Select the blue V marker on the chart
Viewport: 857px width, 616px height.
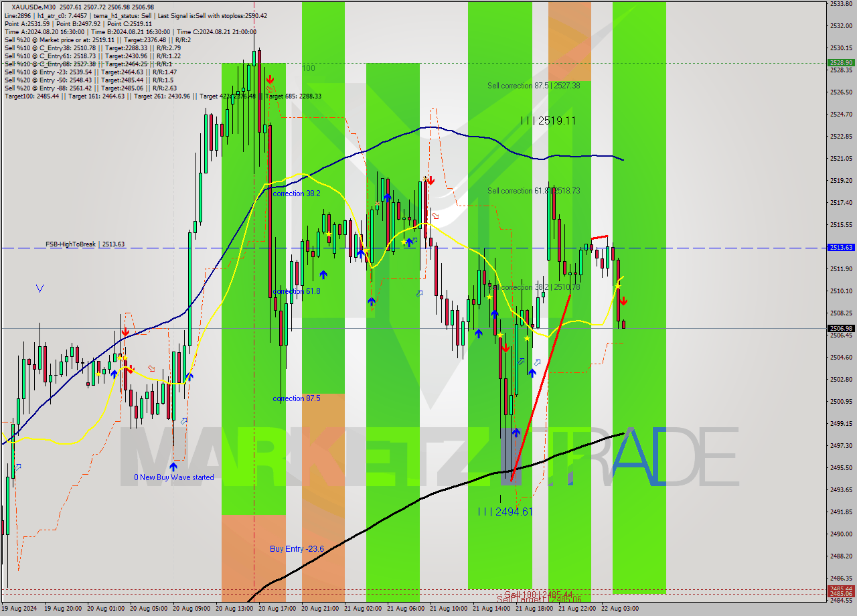click(40, 289)
